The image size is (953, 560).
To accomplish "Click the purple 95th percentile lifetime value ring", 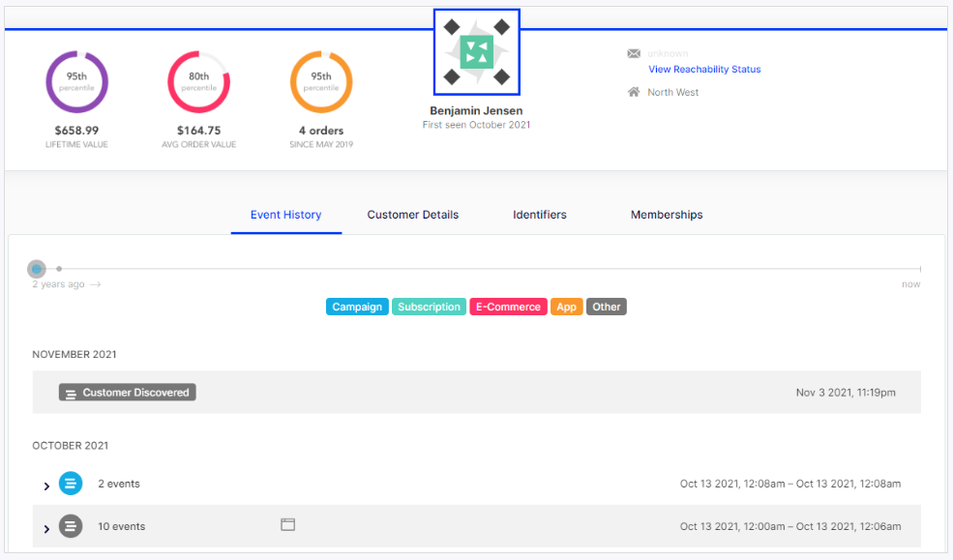I will pyautogui.click(x=76, y=82).
